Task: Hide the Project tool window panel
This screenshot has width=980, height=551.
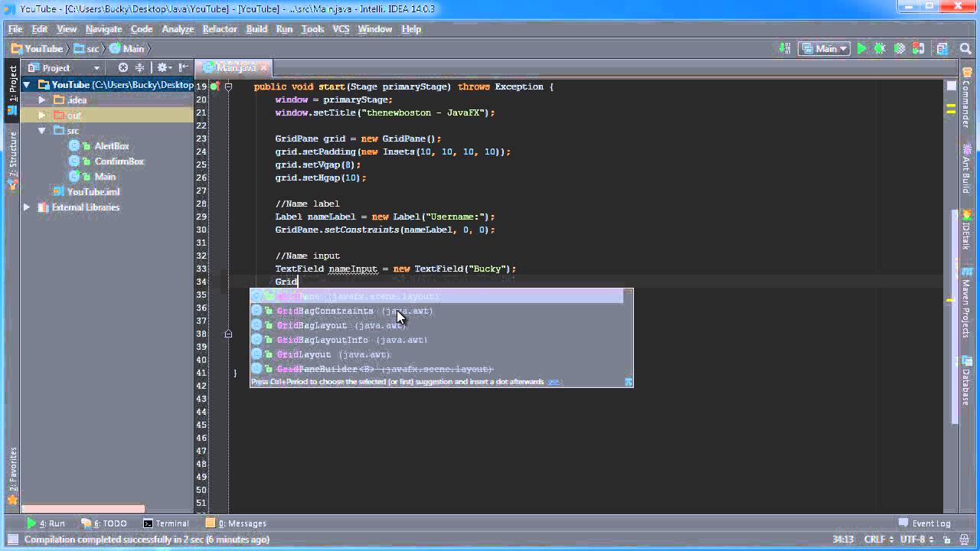Action: (184, 67)
